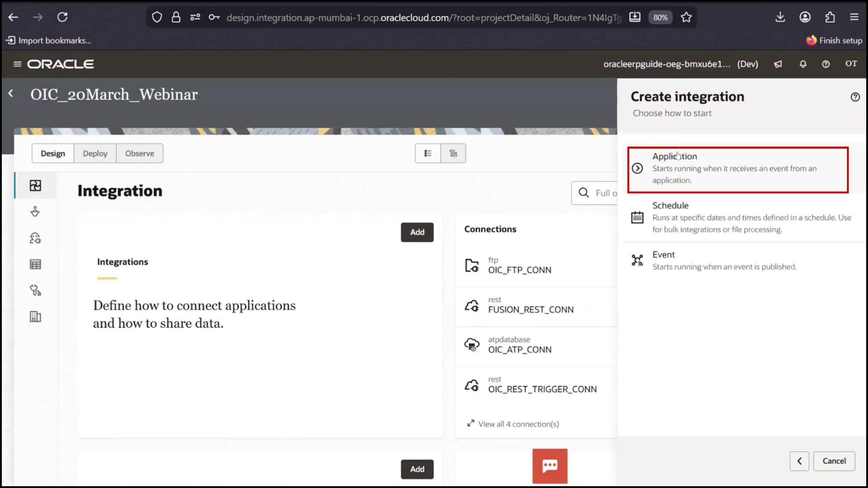Viewport: 868px width, 488px height.
Task: Open OT user profile menu
Action: [x=851, y=64]
